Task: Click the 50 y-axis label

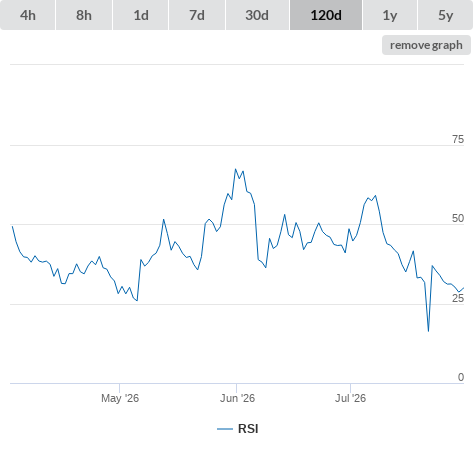Action: [x=458, y=218]
